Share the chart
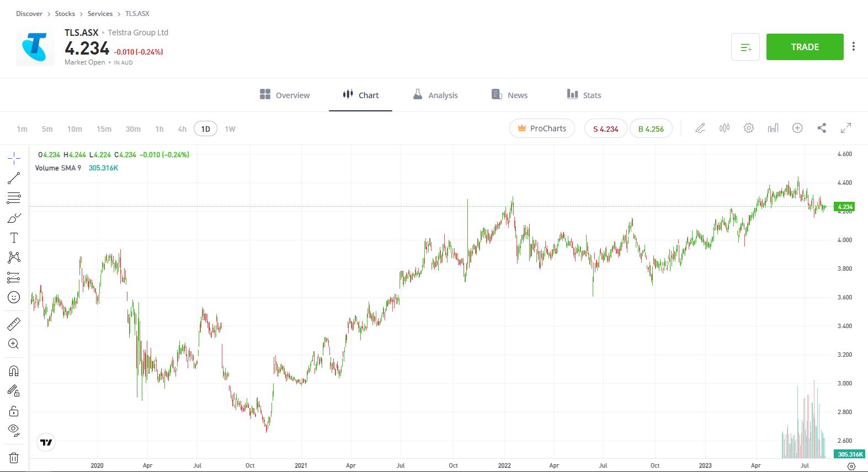Image resolution: width=868 pixels, height=472 pixels. pos(822,128)
